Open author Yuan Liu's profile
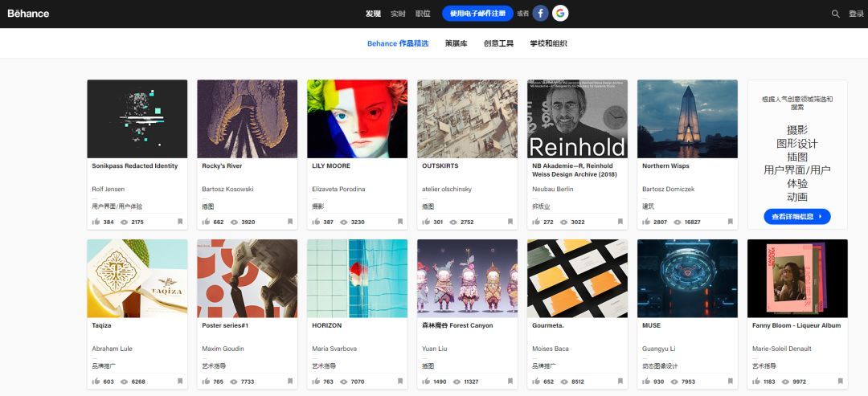The image size is (868, 396). [x=436, y=349]
